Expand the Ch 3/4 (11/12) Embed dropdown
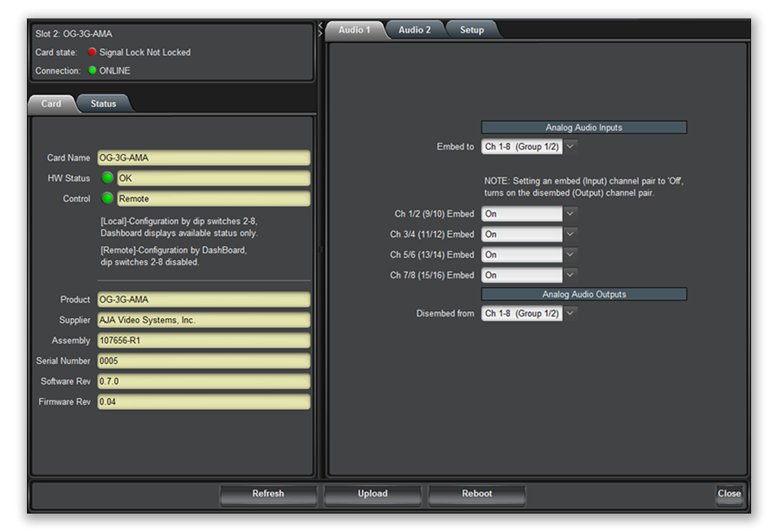 pos(529,234)
